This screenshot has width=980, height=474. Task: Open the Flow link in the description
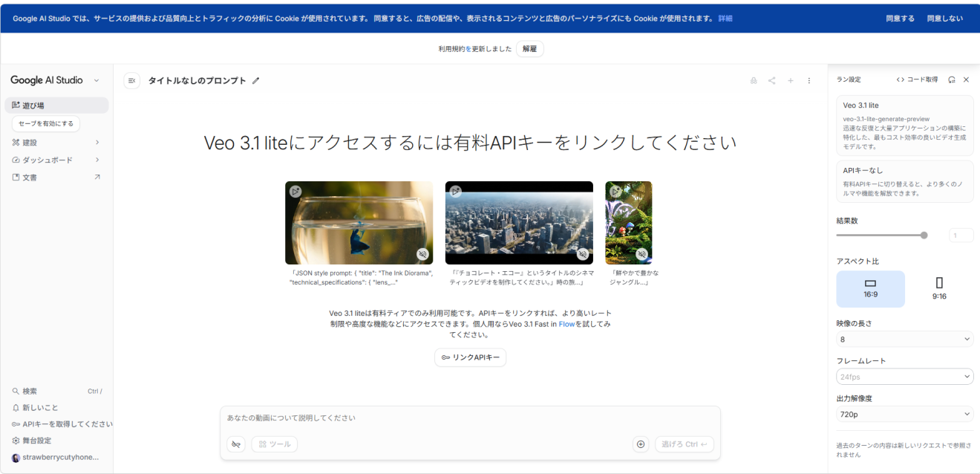[x=567, y=323]
